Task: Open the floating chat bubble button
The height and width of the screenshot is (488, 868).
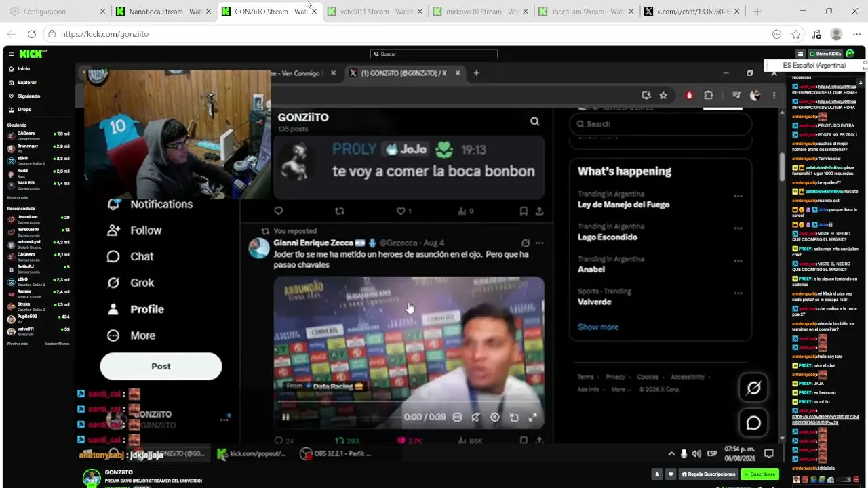Action: coord(753,423)
